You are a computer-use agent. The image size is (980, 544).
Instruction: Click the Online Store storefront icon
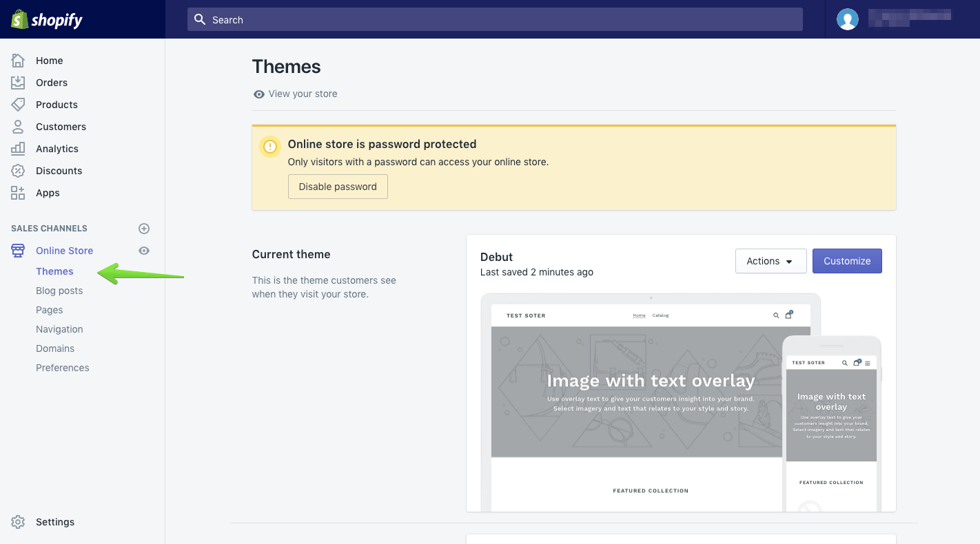pyautogui.click(x=18, y=250)
